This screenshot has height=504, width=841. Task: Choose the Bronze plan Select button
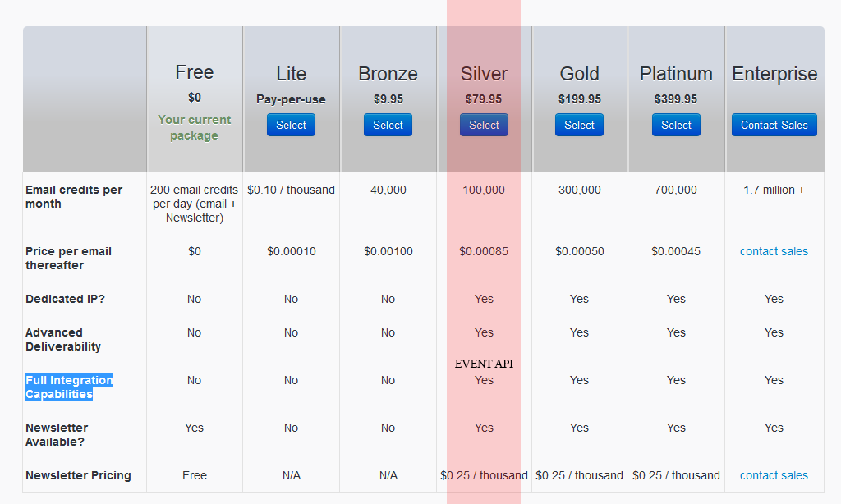click(x=388, y=125)
